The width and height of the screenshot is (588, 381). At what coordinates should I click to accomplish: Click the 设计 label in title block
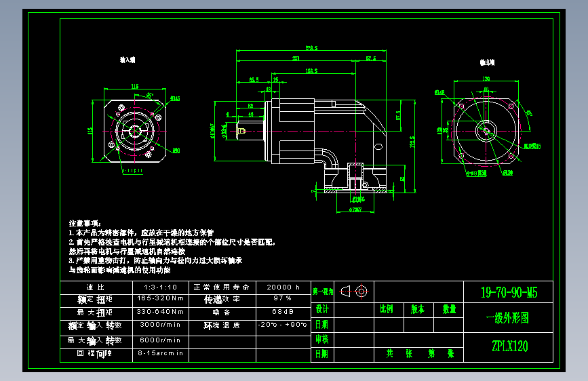(322, 309)
